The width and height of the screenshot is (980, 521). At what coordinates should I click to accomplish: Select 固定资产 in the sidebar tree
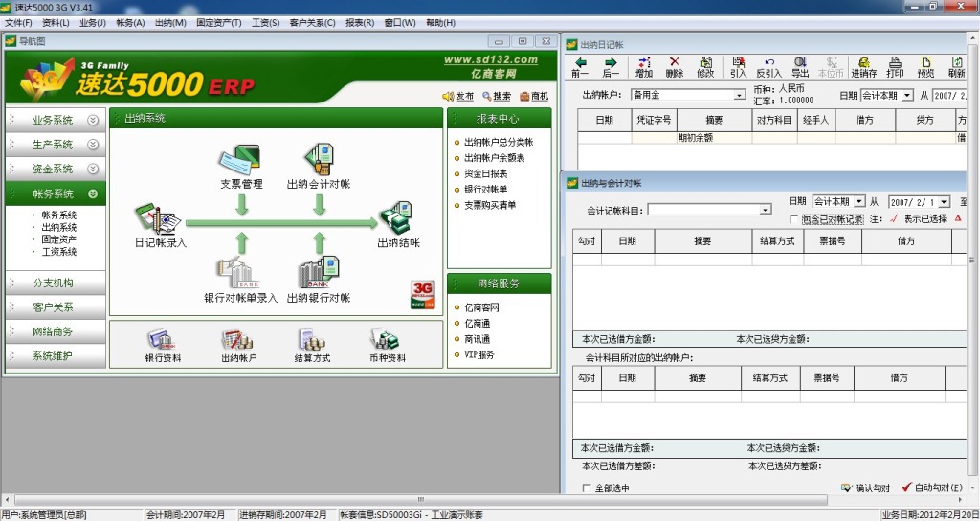pyautogui.click(x=58, y=238)
